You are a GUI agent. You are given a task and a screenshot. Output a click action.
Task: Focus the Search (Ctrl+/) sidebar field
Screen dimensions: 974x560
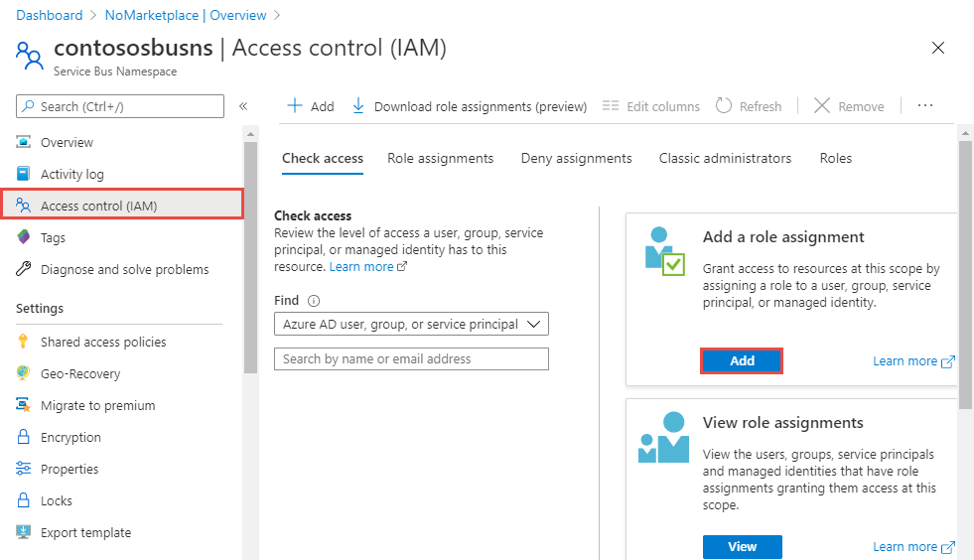click(120, 106)
